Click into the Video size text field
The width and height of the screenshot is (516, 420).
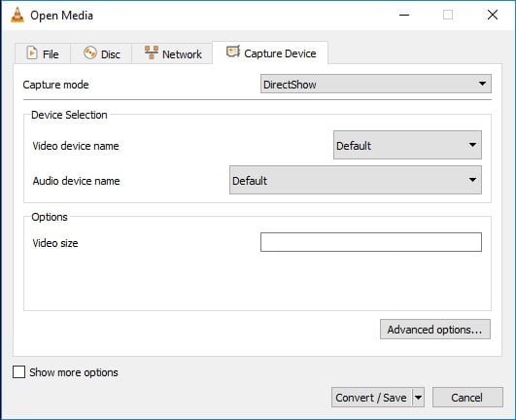pyautogui.click(x=371, y=242)
